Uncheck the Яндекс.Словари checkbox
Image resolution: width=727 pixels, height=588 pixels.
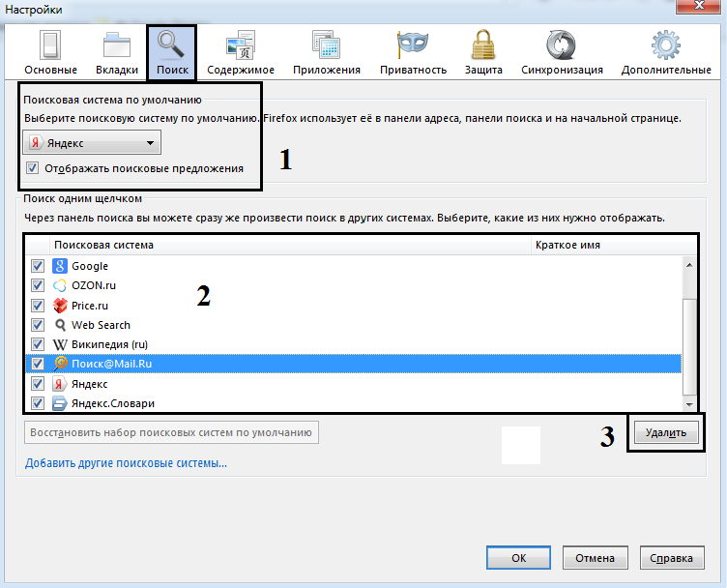(x=37, y=403)
